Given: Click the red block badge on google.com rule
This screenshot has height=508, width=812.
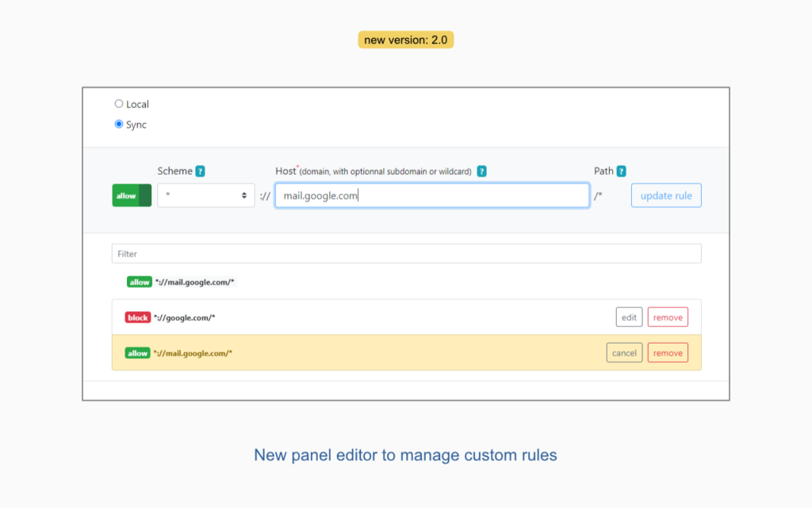Looking at the screenshot, I should (137, 317).
